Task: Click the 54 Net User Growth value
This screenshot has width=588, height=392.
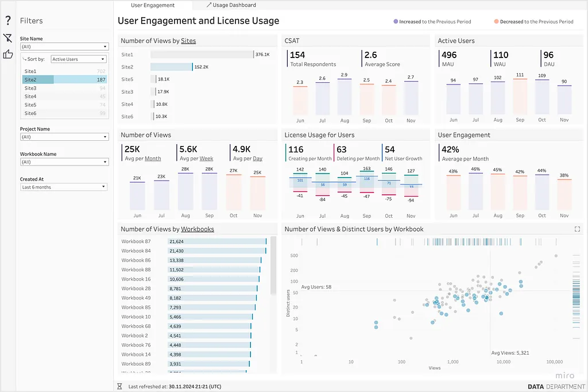Action: pos(390,149)
